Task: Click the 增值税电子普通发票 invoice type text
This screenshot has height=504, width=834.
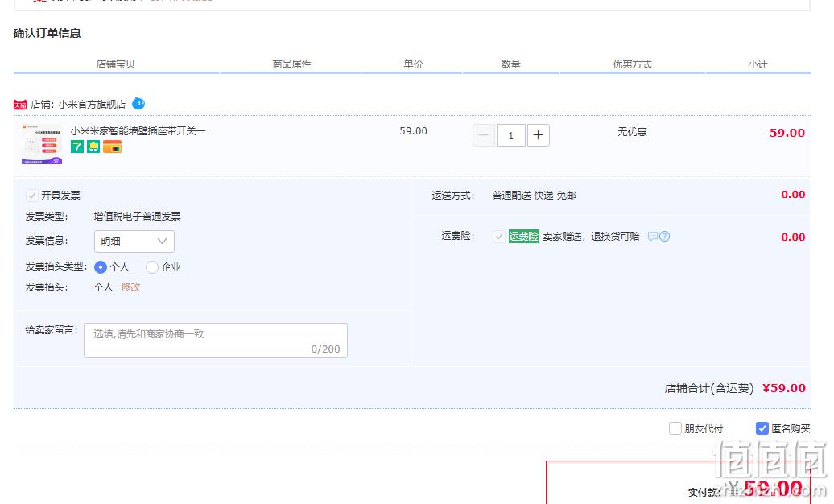Action: point(137,217)
